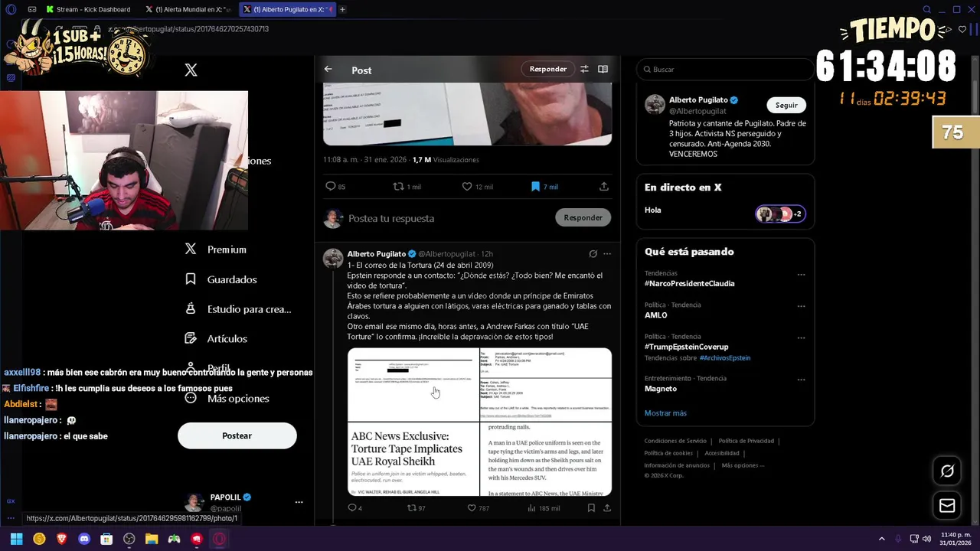
Task: Open #ArchivosEpstein hashtag link
Action: pos(724,357)
